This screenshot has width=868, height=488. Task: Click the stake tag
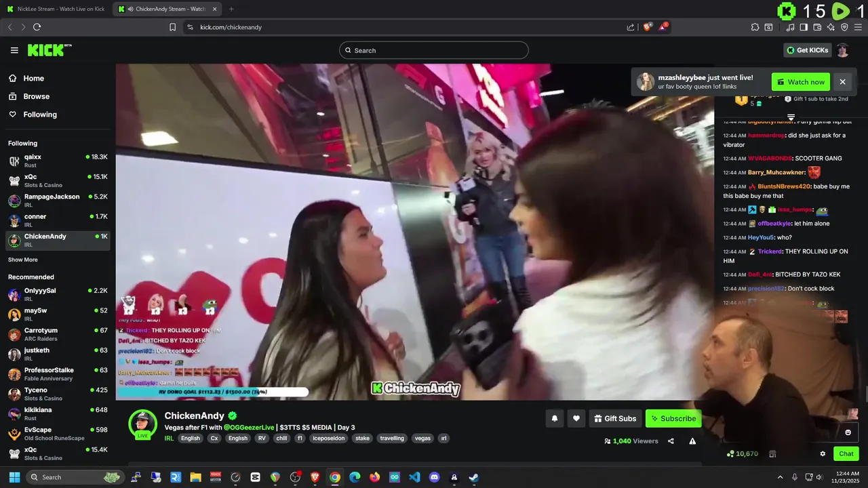(x=363, y=439)
